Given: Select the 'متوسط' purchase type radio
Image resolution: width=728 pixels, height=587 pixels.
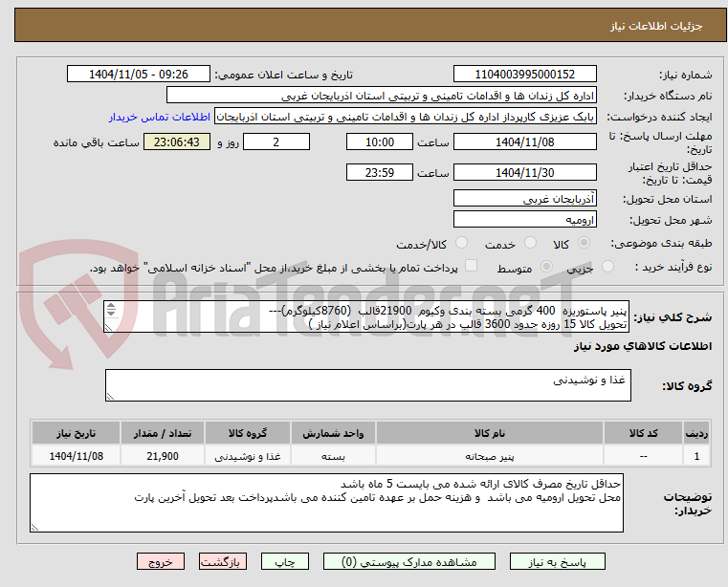Looking at the screenshot, I should tap(546, 267).
